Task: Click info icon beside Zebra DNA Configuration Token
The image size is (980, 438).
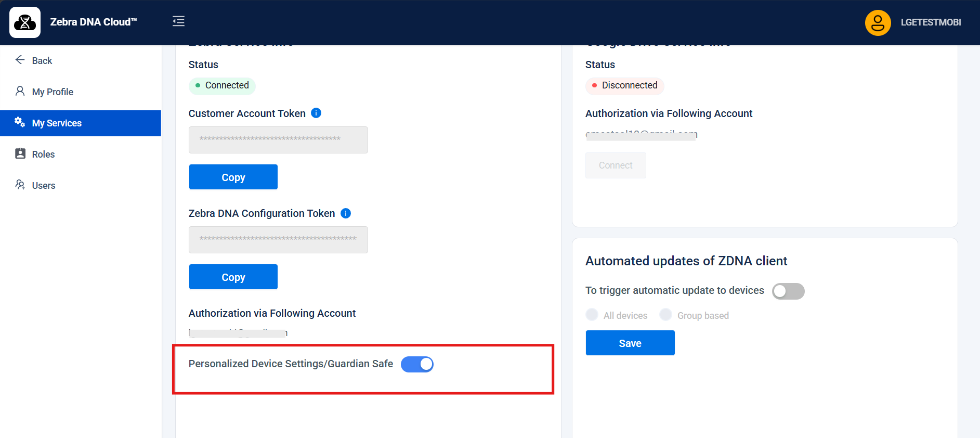Action: pos(346,213)
